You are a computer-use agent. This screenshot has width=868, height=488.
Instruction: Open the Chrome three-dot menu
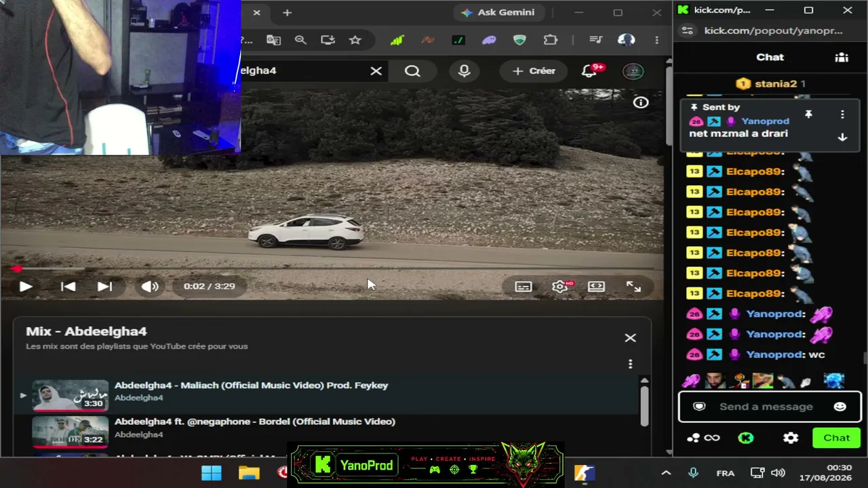656,40
